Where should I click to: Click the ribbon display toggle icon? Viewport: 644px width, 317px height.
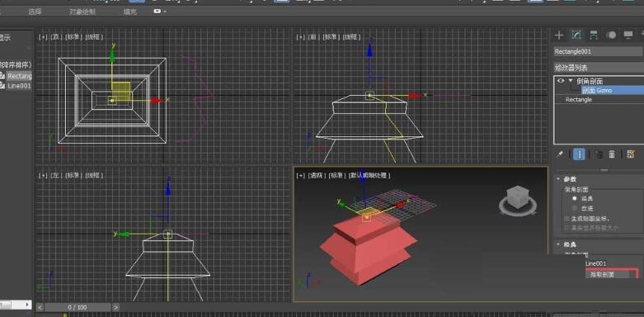157,12
